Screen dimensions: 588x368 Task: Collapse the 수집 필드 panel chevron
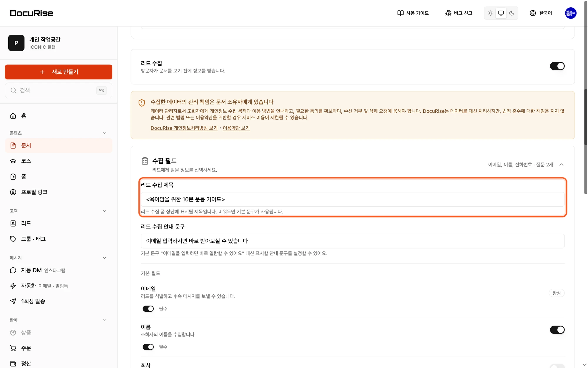pyautogui.click(x=561, y=165)
